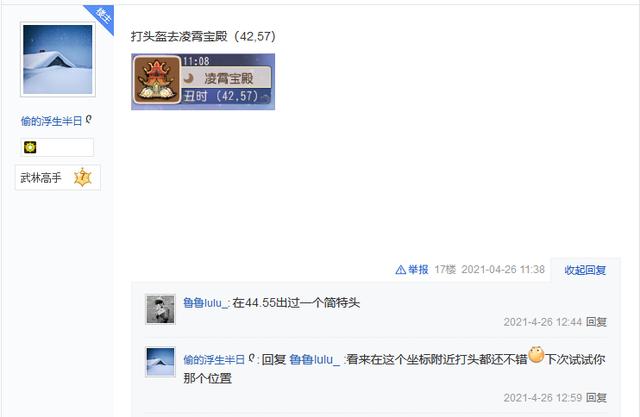Click the mentioned 鲁鲁lulu_ link in reply
Image resolution: width=640 pixels, height=417 pixels.
(x=314, y=359)
